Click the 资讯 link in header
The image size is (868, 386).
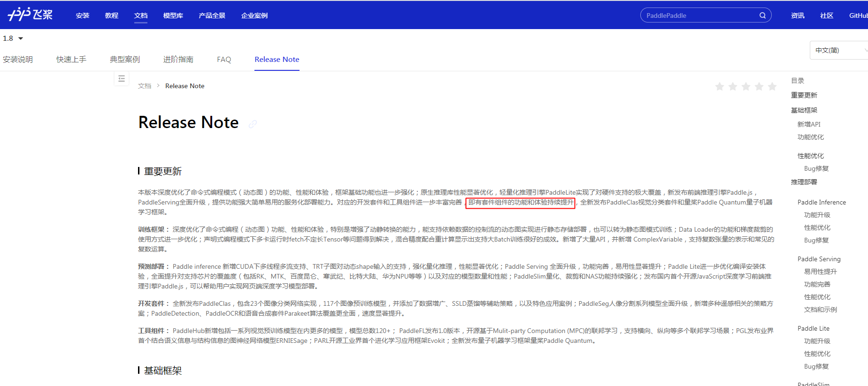pos(798,15)
